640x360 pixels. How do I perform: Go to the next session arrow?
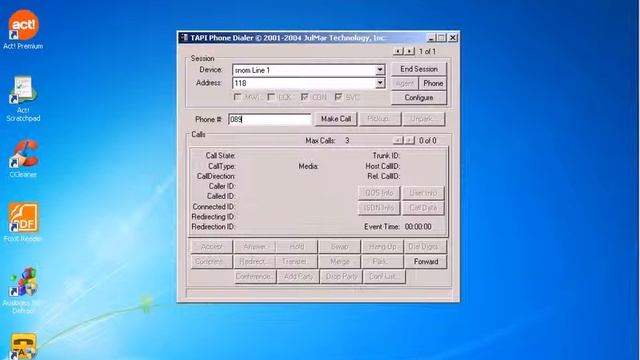click(409, 51)
